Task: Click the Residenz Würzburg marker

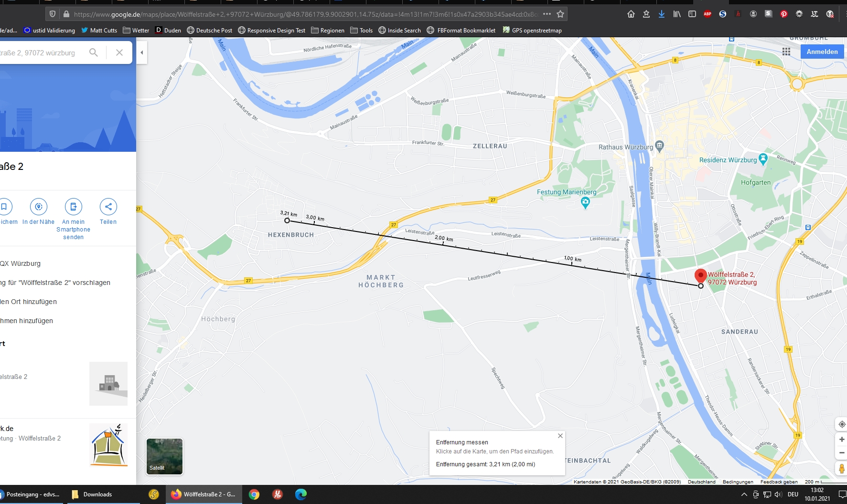Action: [763, 159]
